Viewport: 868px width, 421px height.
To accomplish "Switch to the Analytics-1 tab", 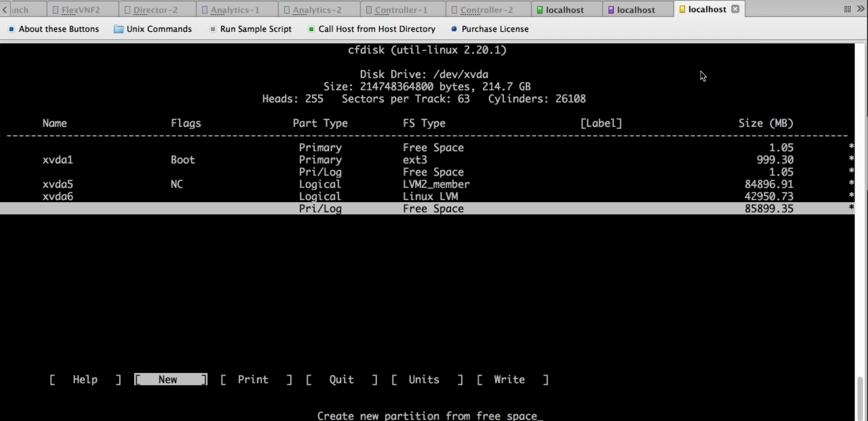I will click(235, 10).
